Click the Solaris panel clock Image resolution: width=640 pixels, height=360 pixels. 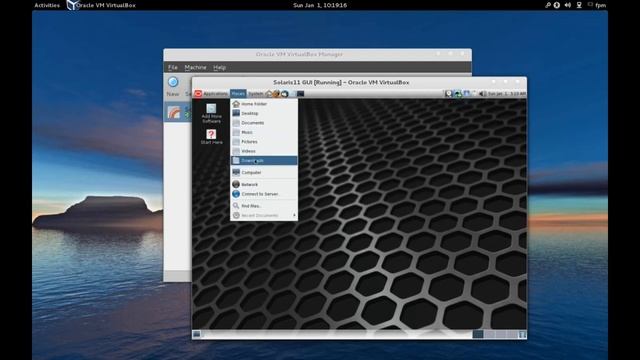click(x=507, y=94)
